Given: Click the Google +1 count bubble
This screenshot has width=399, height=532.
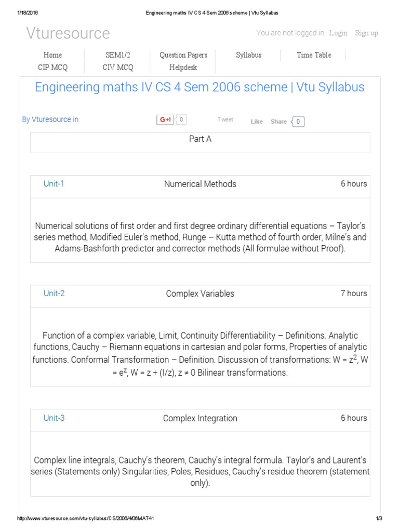Looking at the screenshot, I should [181, 119].
